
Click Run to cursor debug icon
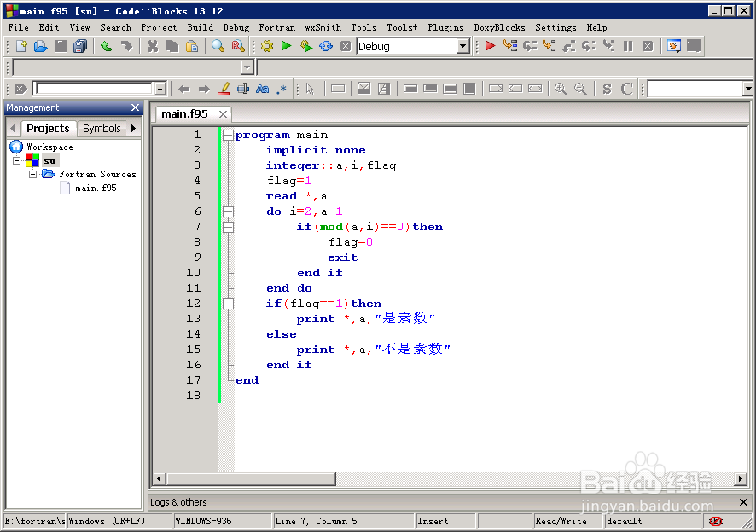point(509,46)
